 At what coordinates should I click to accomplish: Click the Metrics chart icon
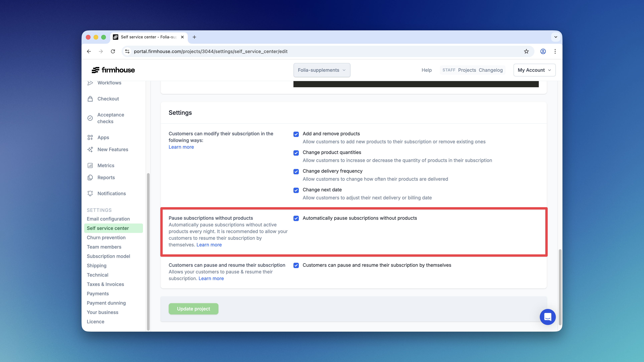pos(90,165)
